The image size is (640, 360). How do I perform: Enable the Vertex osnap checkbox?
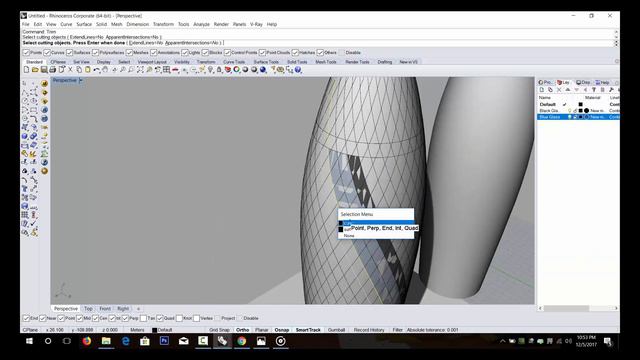click(196, 318)
